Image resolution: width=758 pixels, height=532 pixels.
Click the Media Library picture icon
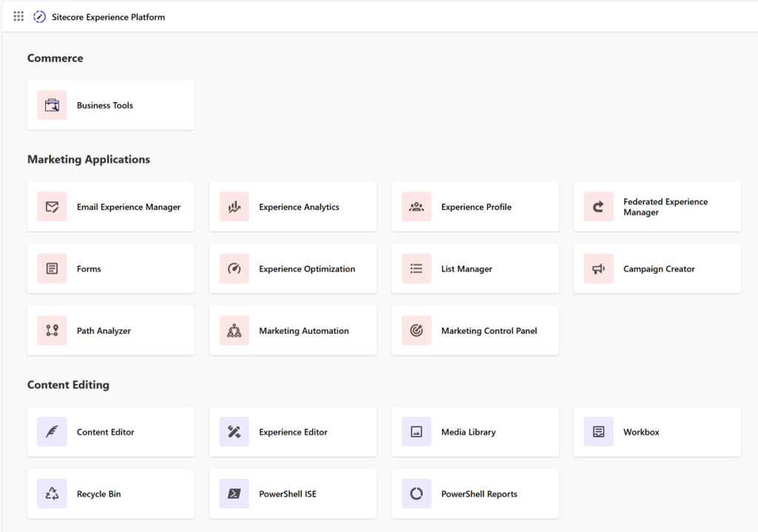pos(417,432)
